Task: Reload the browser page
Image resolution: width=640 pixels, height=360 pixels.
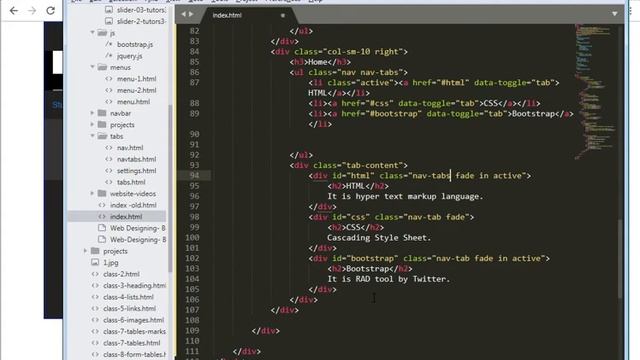Action: click(x=50, y=11)
